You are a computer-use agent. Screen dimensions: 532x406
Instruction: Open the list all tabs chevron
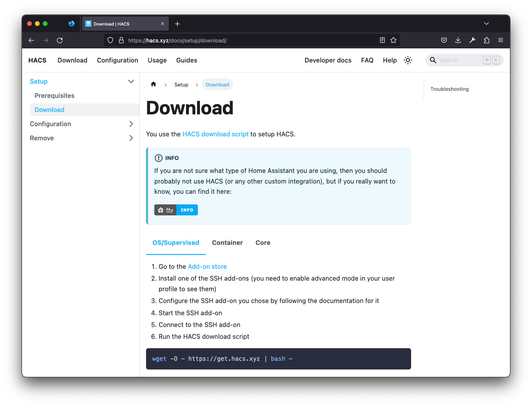click(486, 24)
